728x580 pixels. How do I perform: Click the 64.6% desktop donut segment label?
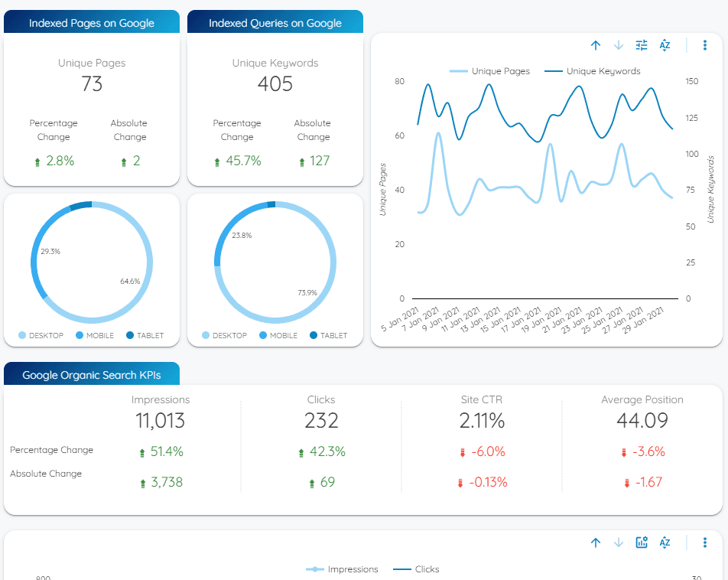pyautogui.click(x=130, y=281)
